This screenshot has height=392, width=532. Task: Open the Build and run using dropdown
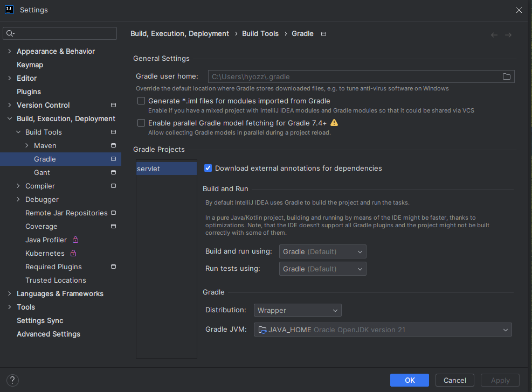click(323, 251)
